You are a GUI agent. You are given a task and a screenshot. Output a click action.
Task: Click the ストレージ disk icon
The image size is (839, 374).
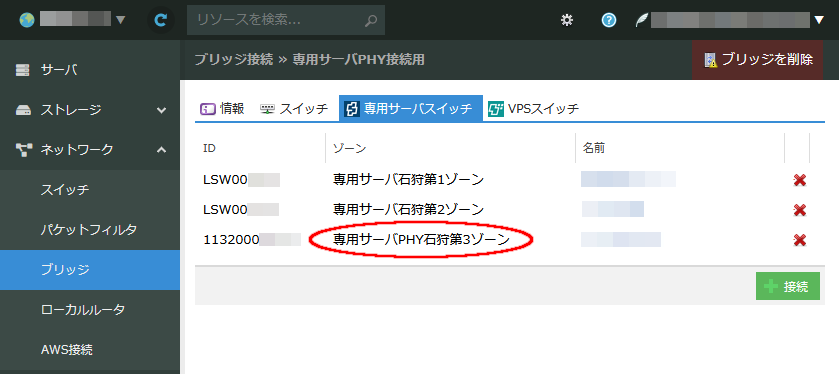coord(23,111)
